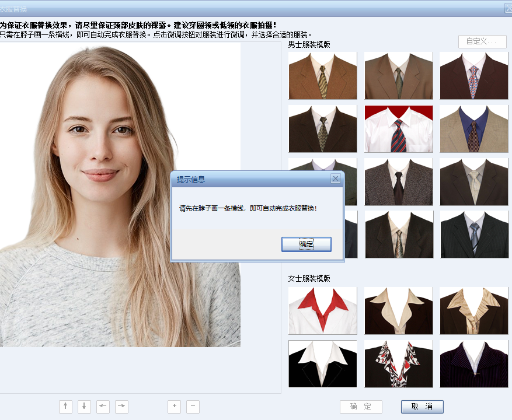This screenshot has height=420, width=512.
Task: Choose women's black jacket with white collar
Action: coord(323,364)
